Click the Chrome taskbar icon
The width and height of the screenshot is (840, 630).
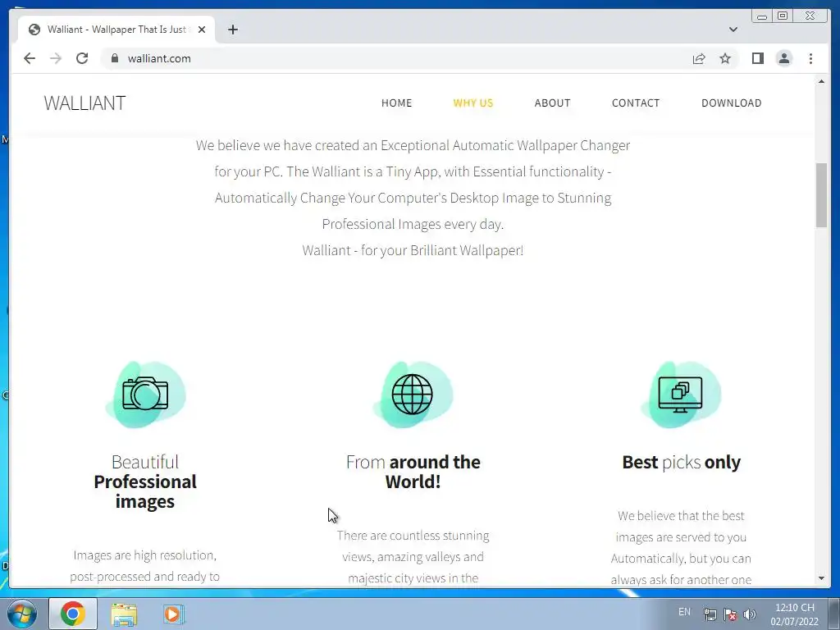pyautogui.click(x=73, y=614)
